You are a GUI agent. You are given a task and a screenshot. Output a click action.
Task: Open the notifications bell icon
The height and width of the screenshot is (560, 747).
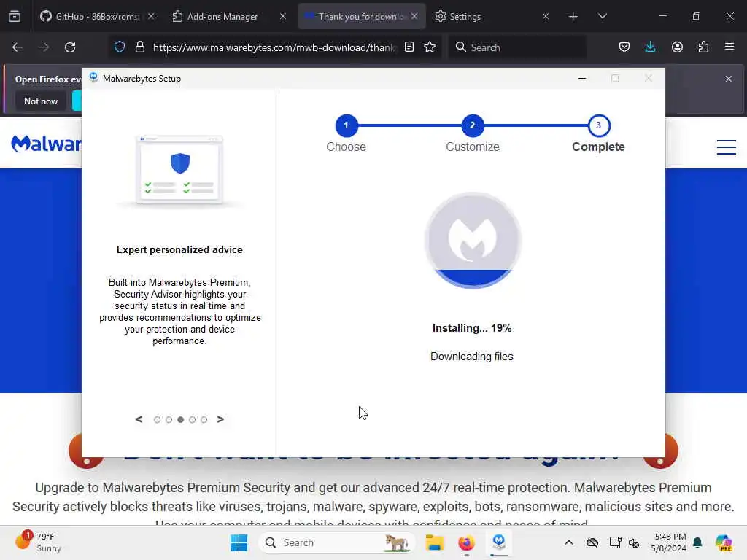[x=697, y=542]
